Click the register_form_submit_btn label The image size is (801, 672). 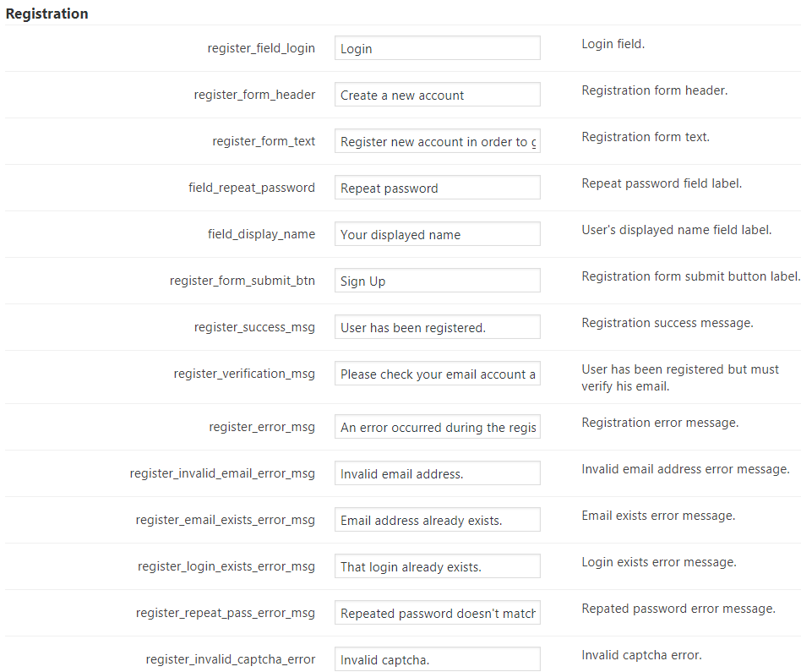(x=242, y=281)
